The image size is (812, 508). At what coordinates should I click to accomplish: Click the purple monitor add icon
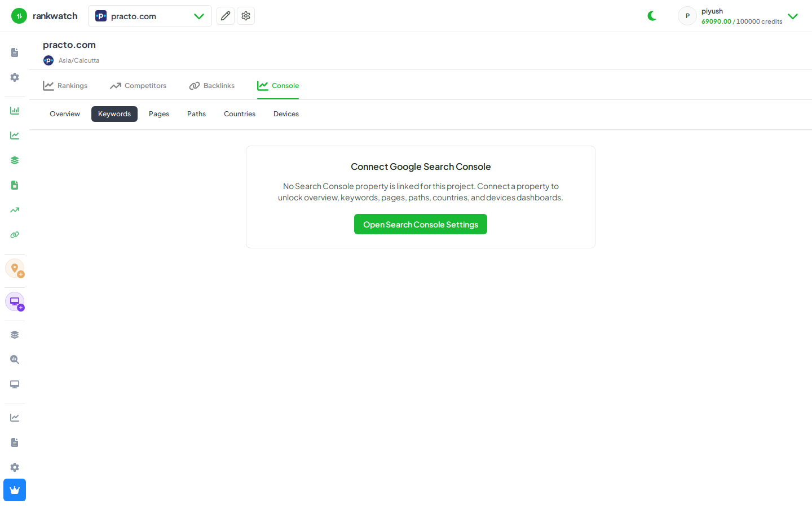pos(15,301)
